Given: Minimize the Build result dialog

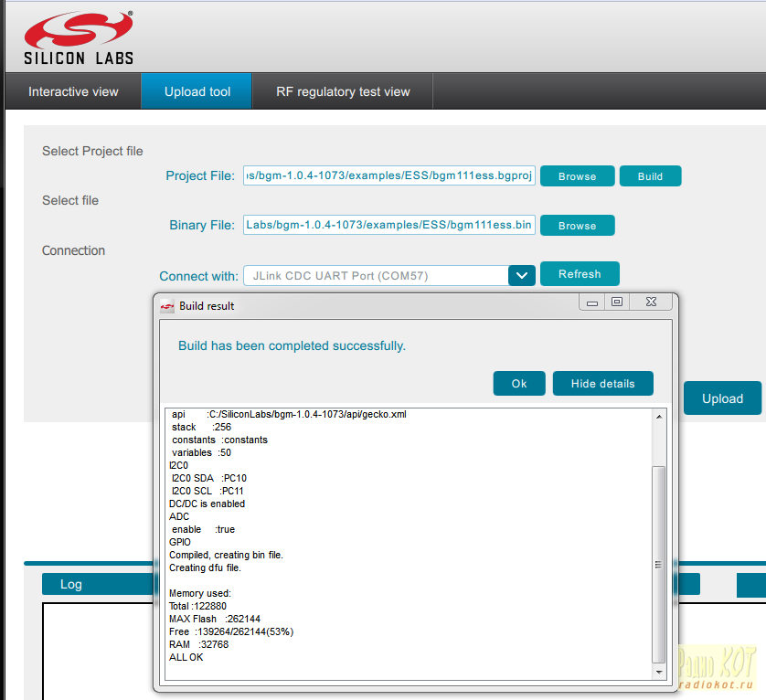Looking at the screenshot, I should point(593,302).
